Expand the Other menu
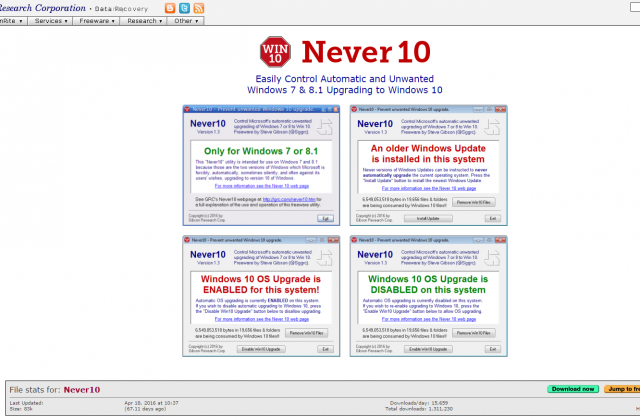Viewport: 640px width, 420px height. [x=186, y=21]
